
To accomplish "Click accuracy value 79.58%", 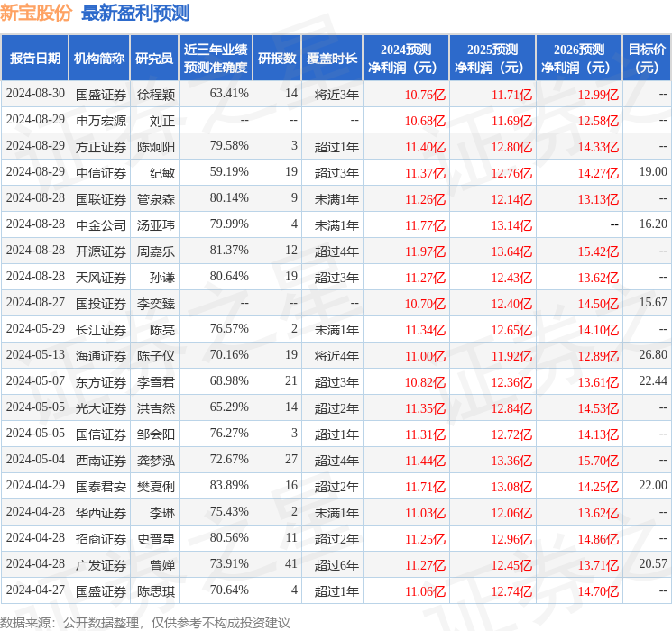I will click(229, 146).
